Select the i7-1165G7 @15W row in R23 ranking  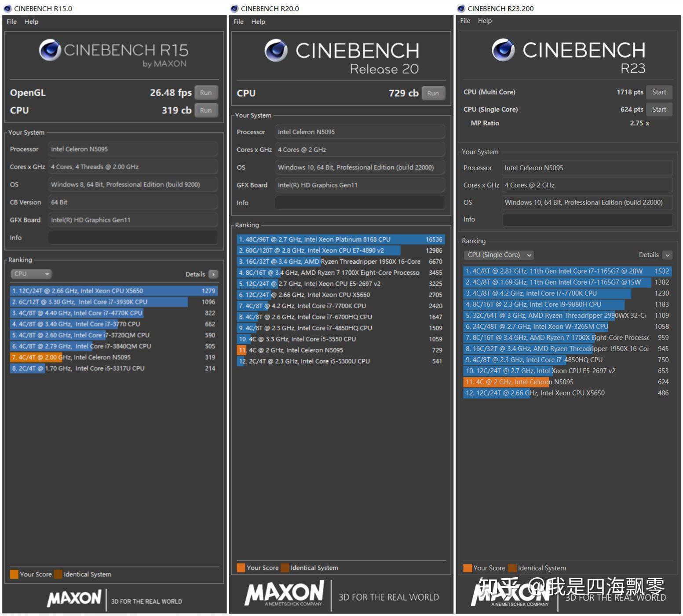tap(567, 282)
